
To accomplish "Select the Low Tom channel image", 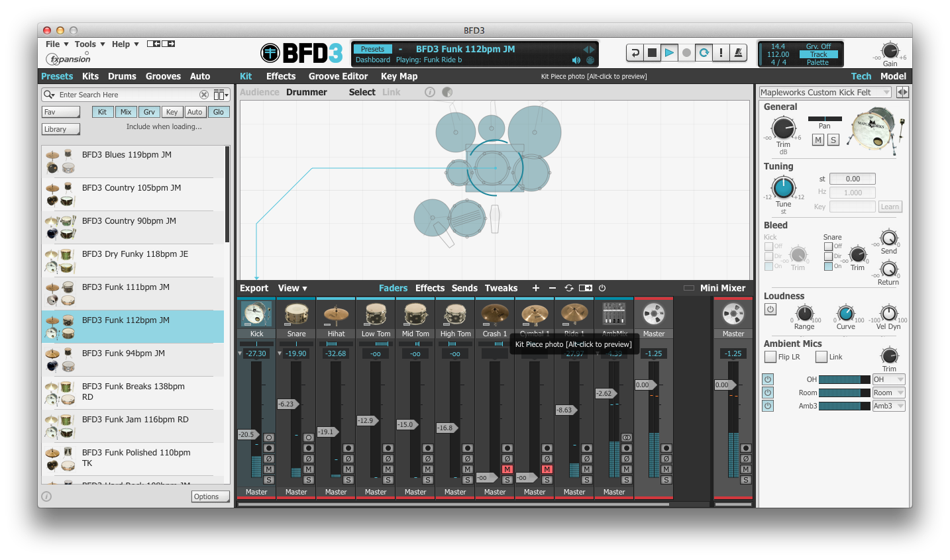I will [x=376, y=314].
